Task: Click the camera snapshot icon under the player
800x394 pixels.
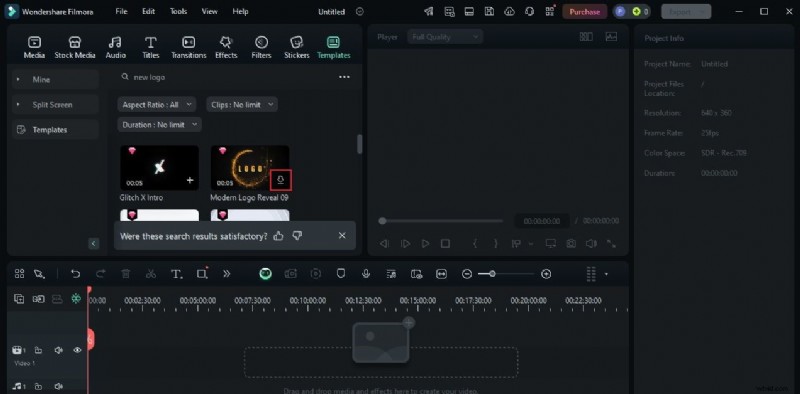Action: (x=571, y=244)
